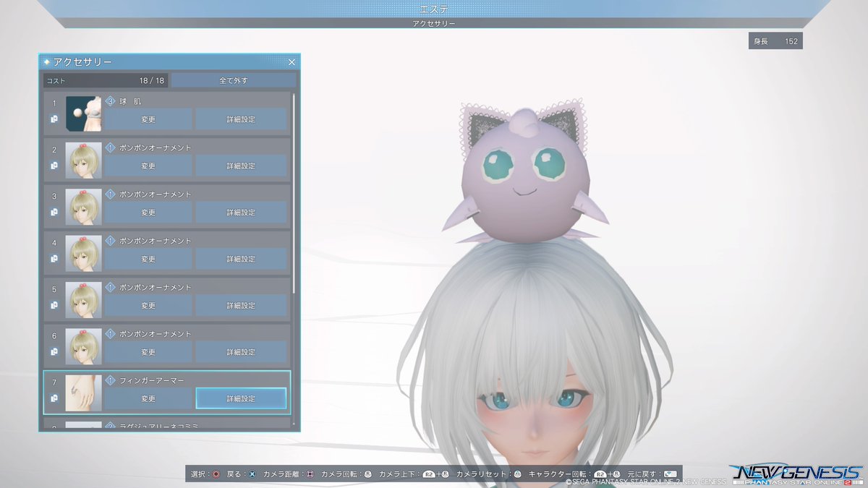Click the 選択 circle button prompt icon

[x=216, y=474]
